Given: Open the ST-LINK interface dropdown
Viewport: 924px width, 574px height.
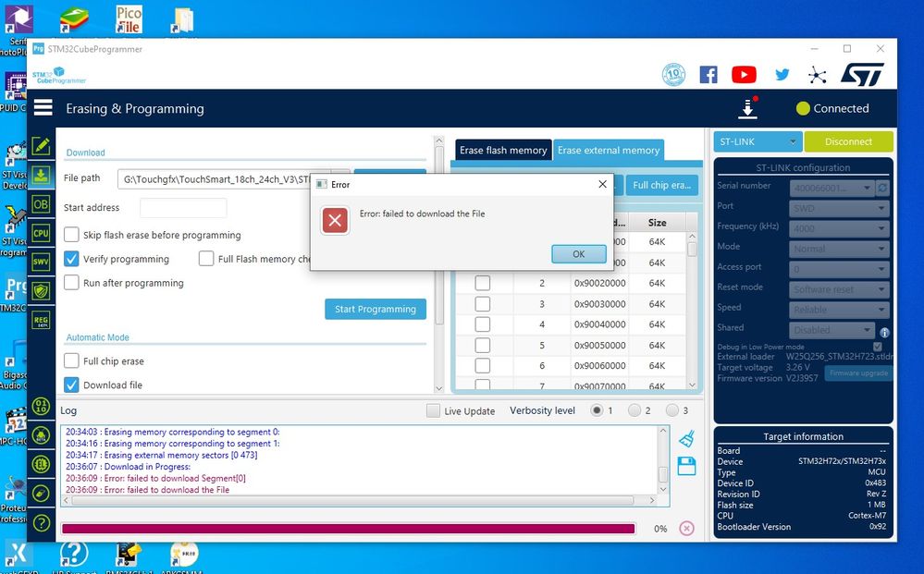Looking at the screenshot, I should coord(758,141).
